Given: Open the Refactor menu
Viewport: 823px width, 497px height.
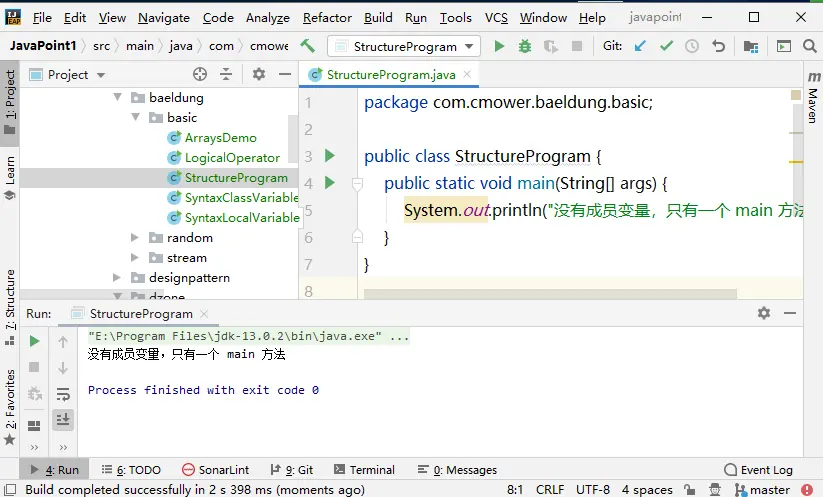Looking at the screenshot, I should pos(327,17).
